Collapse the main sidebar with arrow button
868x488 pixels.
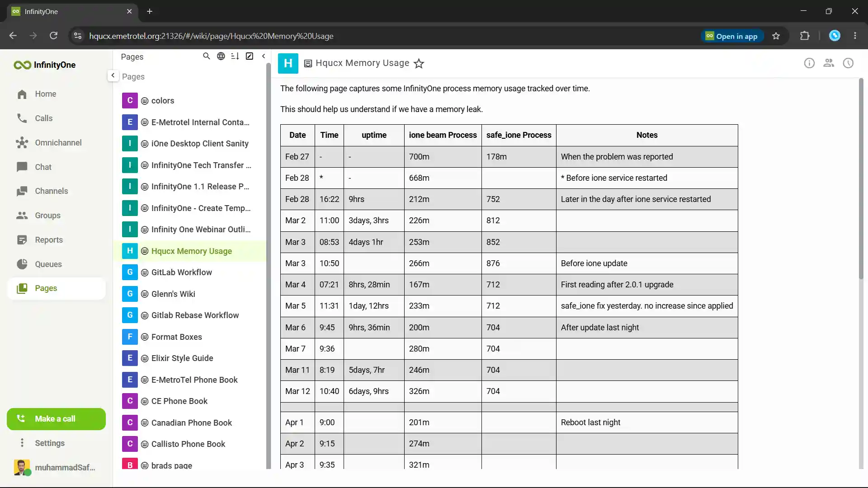(113, 75)
